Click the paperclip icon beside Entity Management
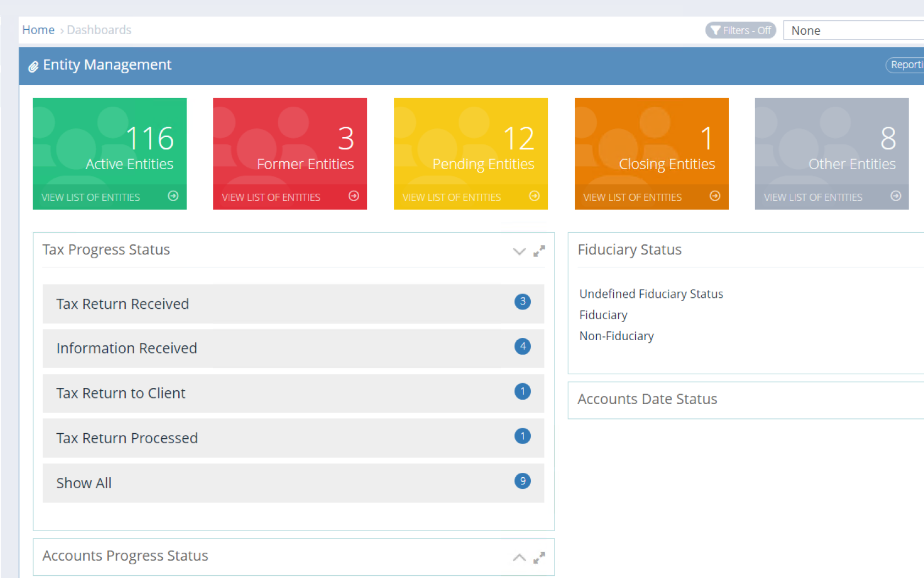The width and height of the screenshot is (924, 578). (x=33, y=66)
